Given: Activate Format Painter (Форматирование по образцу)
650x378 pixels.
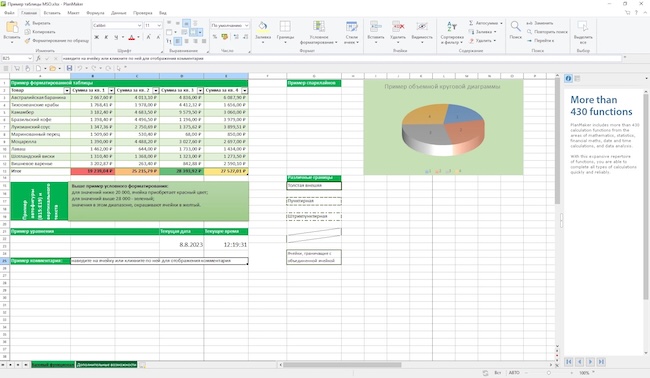Looking at the screenshot, I should click(56, 41).
